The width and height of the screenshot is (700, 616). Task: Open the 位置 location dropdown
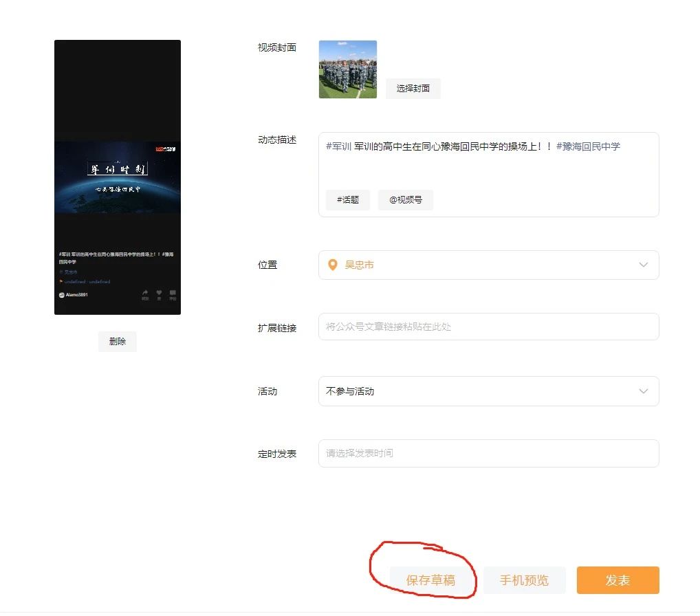(x=488, y=265)
